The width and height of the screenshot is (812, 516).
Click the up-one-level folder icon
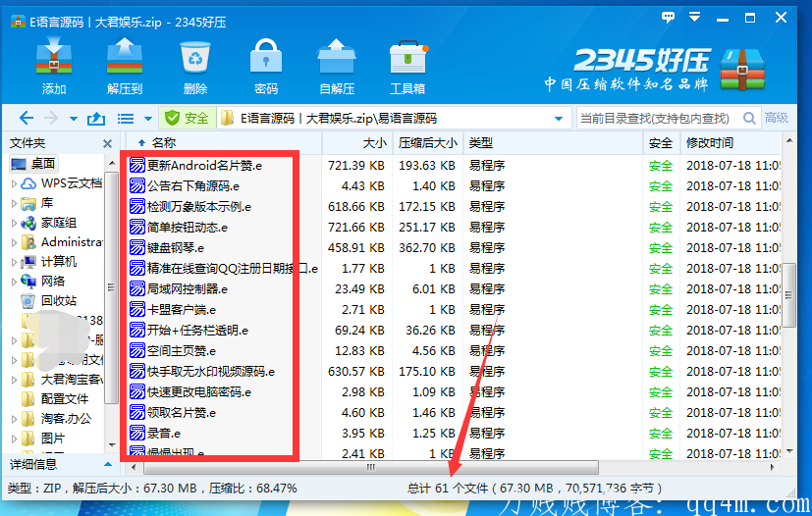(x=96, y=119)
